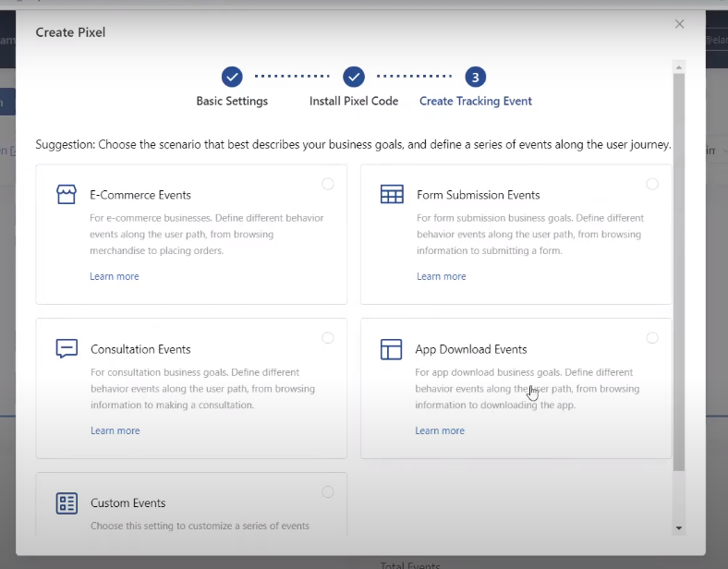Select the Consultation Events radio button
The width and height of the screenshot is (728, 569).
[x=328, y=338]
